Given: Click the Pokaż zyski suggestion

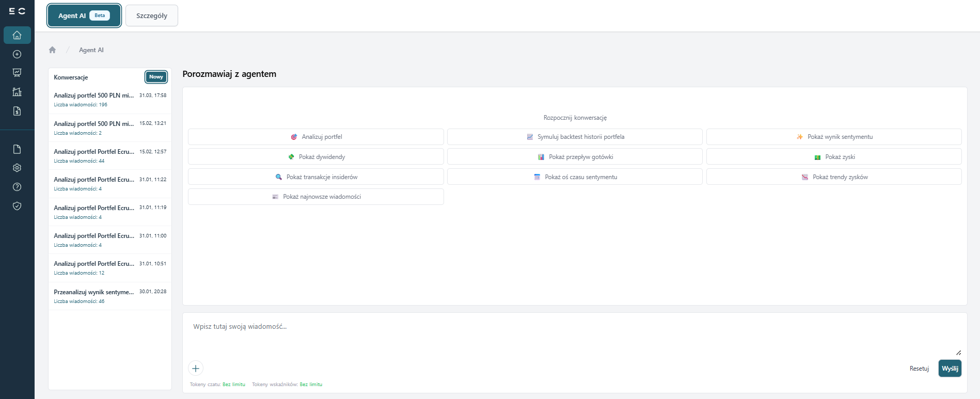Looking at the screenshot, I should [834, 157].
